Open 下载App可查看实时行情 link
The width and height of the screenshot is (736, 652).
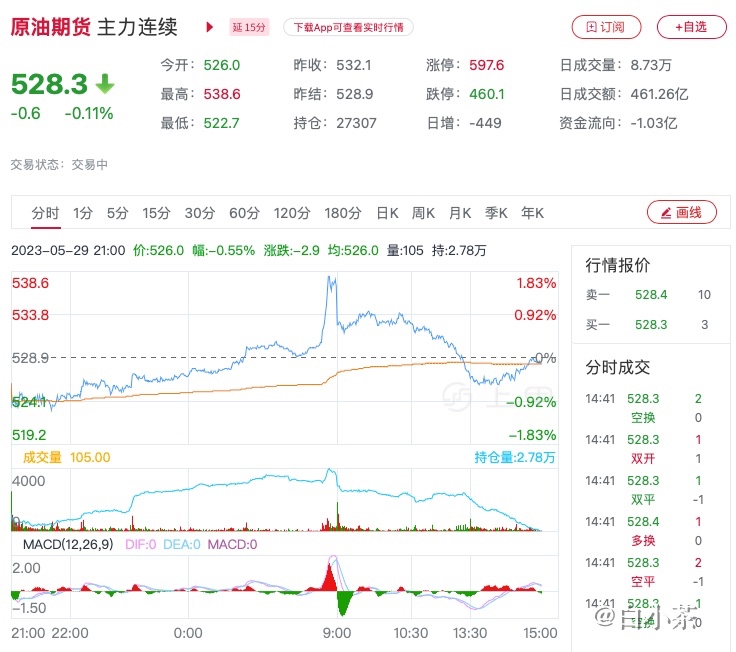[x=348, y=27]
